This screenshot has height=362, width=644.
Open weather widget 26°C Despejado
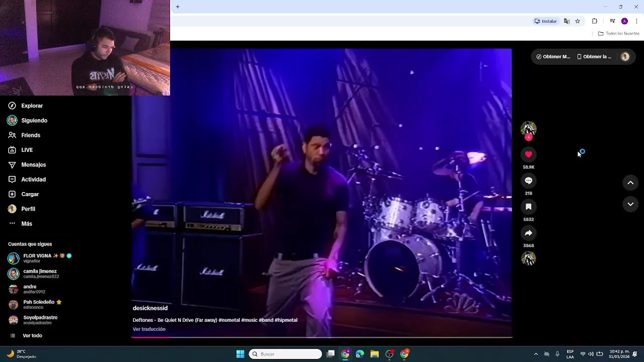click(x=21, y=354)
